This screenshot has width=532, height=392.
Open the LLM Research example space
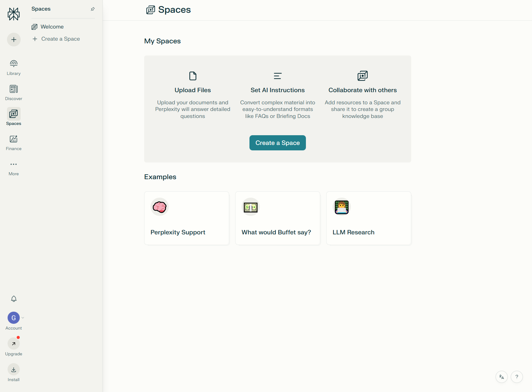point(368,218)
